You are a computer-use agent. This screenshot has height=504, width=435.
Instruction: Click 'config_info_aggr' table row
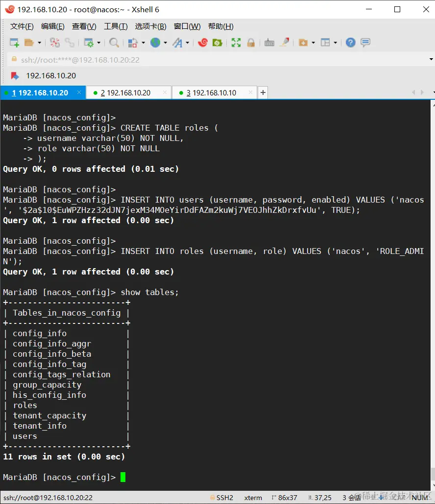click(x=52, y=344)
